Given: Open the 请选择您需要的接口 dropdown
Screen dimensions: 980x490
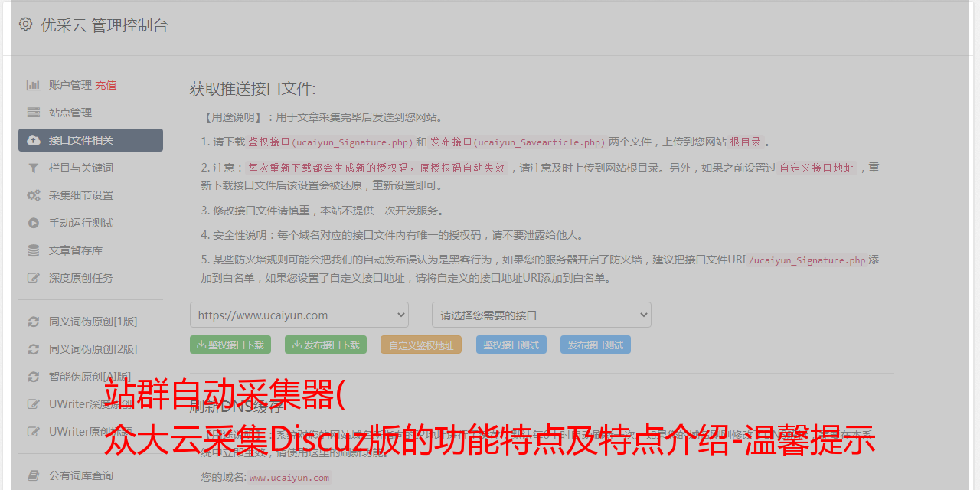Looking at the screenshot, I should [541, 315].
